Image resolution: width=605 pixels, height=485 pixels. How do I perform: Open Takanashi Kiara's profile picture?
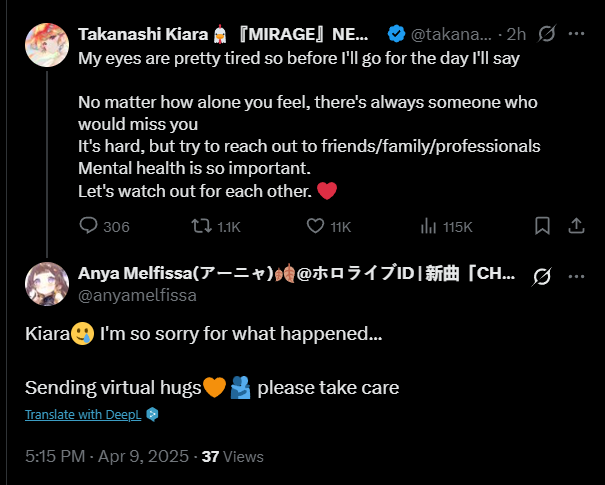pyautogui.click(x=47, y=45)
